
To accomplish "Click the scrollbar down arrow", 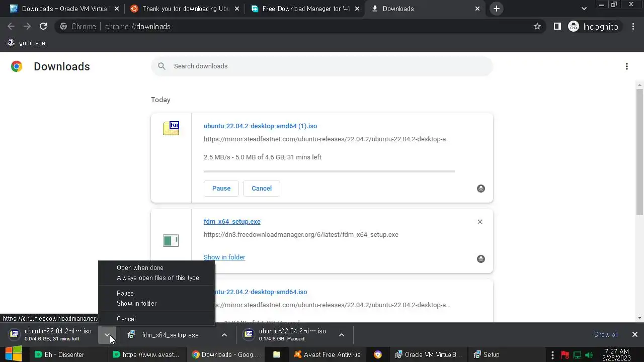I will (x=639, y=317).
